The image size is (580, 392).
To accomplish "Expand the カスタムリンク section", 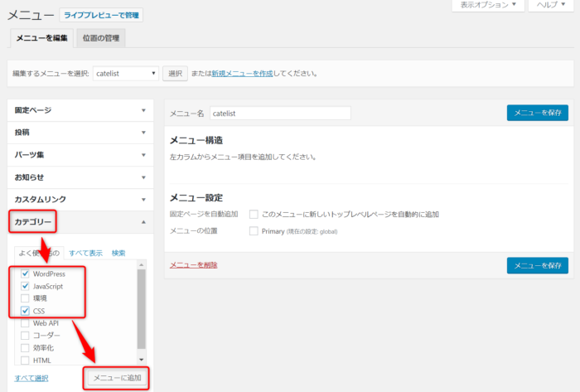I will coord(79,199).
